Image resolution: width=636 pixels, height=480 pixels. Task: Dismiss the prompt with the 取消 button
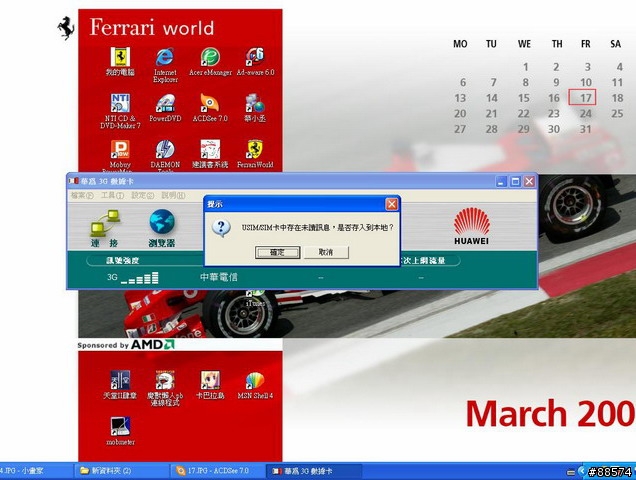click(x=326, y=252)
